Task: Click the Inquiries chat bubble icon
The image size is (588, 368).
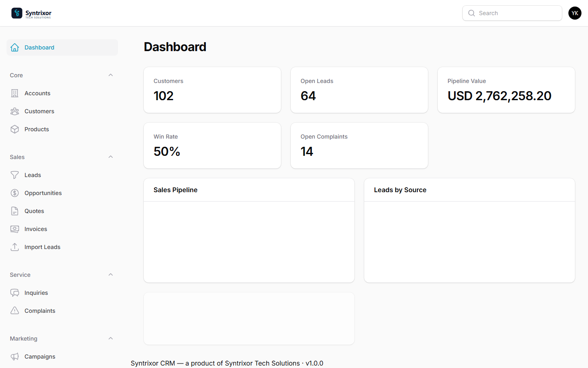Action: (x=15, y=293)
